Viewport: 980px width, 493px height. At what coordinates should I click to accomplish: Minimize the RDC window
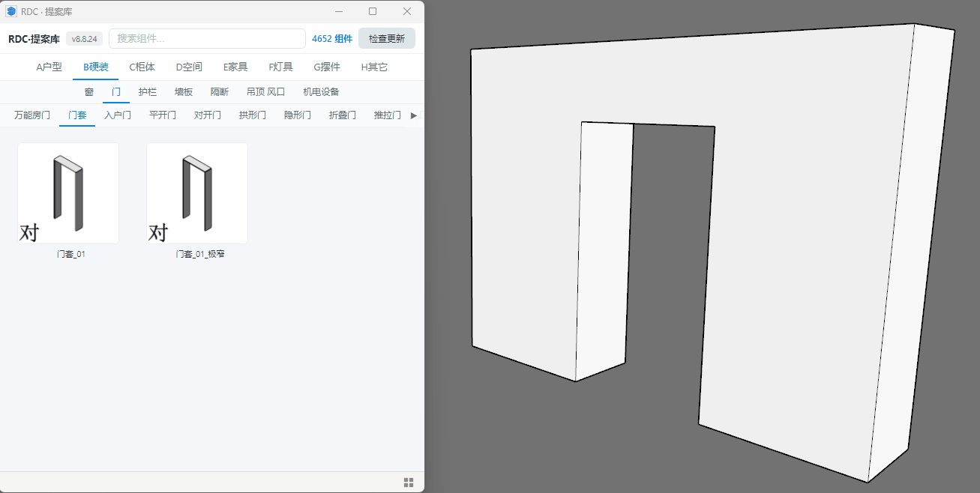pos(339,11)
